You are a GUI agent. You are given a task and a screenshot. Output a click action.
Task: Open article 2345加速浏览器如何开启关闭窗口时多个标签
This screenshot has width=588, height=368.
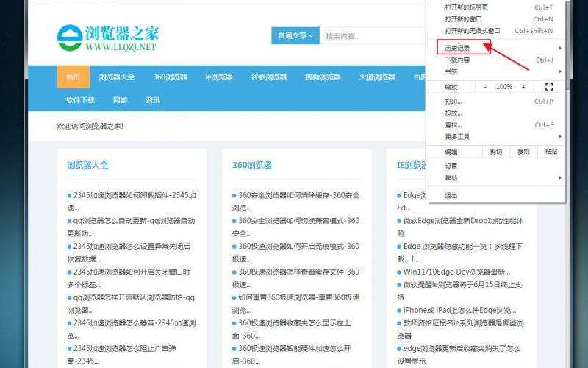pyautogui.click(x=129, y=278)
